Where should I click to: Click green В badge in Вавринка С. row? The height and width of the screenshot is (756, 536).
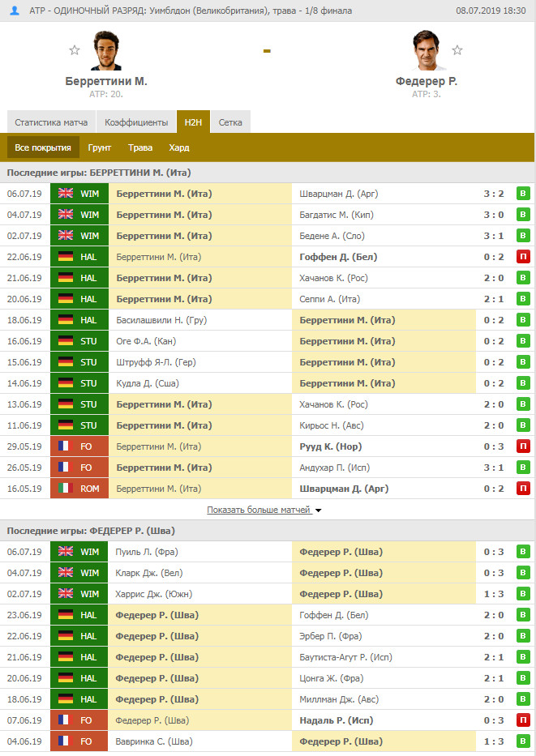click(x=523, y=741)
